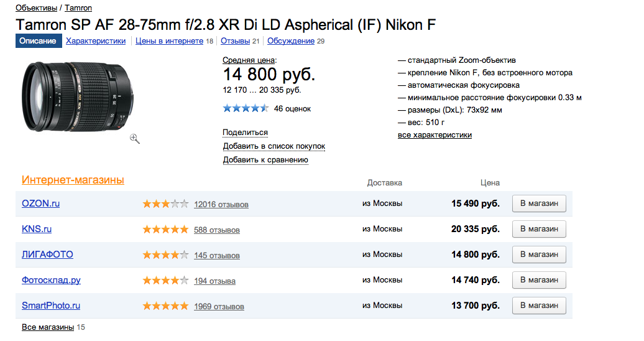Screen dimensions: 644x341
Task: Open the Tamron lens product image
Action: pyautogui.click(x=78, y=96)
